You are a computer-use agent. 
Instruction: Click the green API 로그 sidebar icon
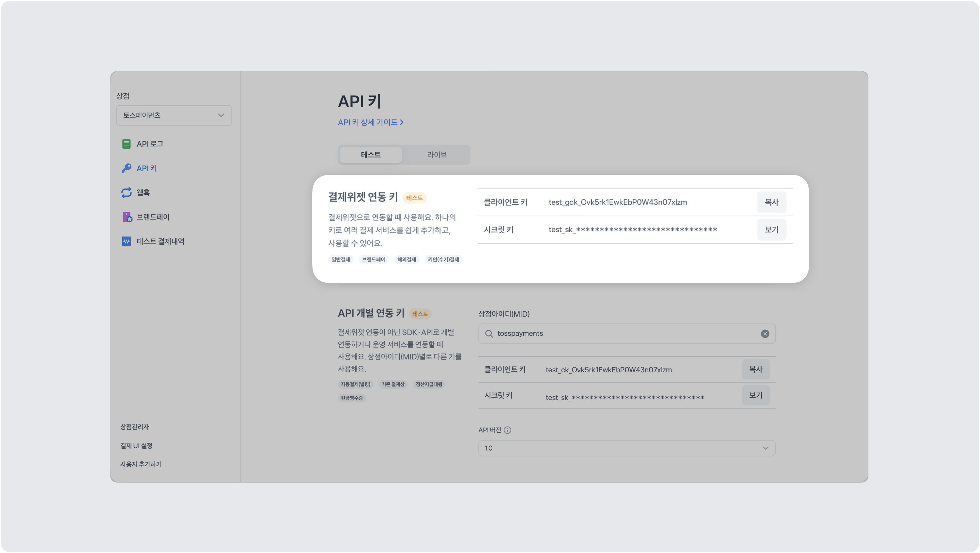coord(126,144)
